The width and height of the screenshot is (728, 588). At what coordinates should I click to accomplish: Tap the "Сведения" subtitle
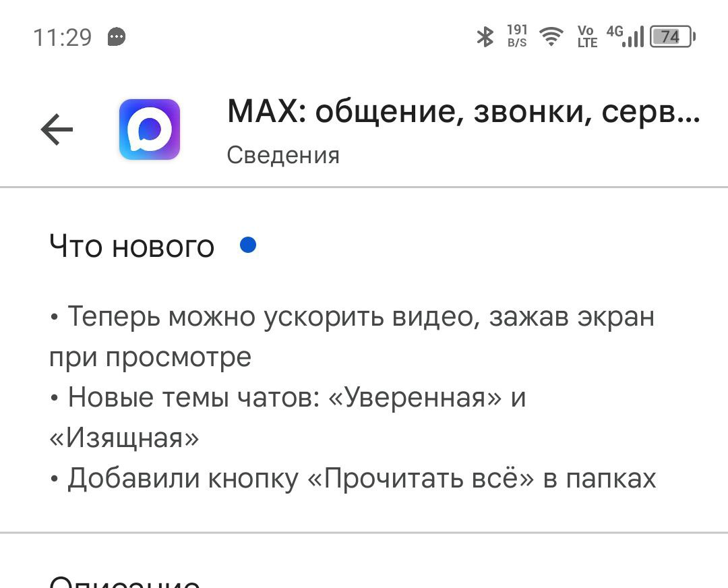pos(283,155)
